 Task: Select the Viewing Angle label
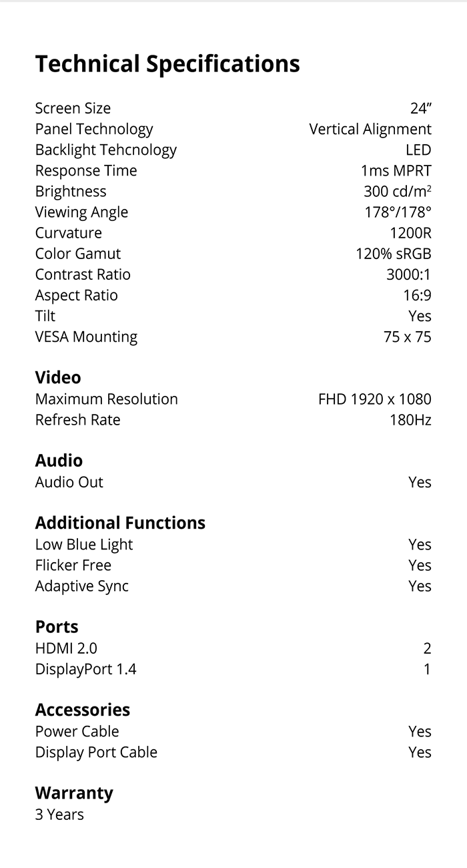click(81, 213)
